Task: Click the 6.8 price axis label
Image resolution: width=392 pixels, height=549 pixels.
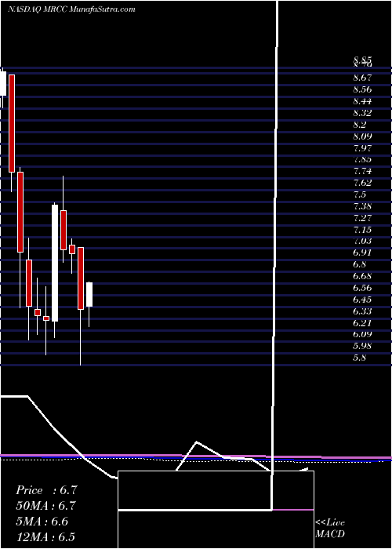Action: click(x=360, y=264)
